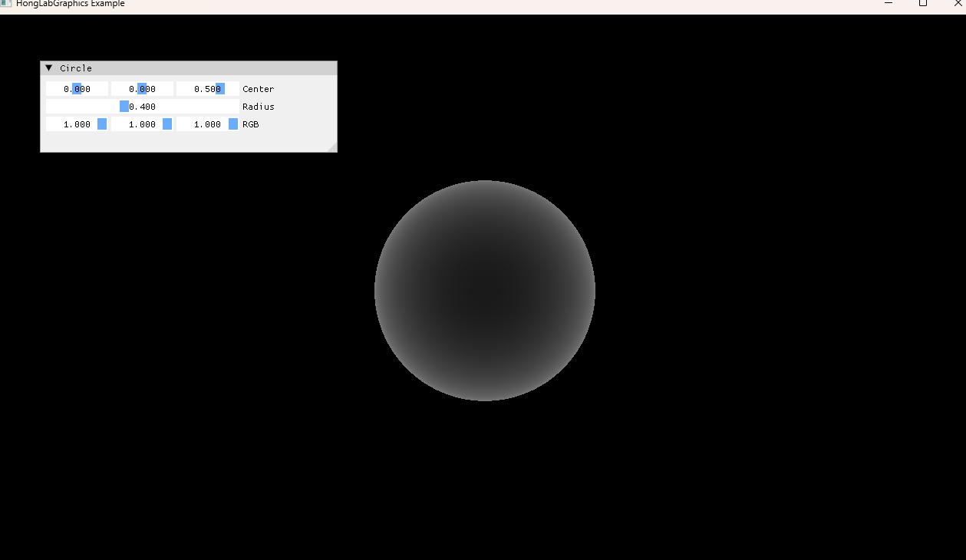Viewport: 966px width, 560px height.
Task: Click the Radius label text
Action: point(258,107)
